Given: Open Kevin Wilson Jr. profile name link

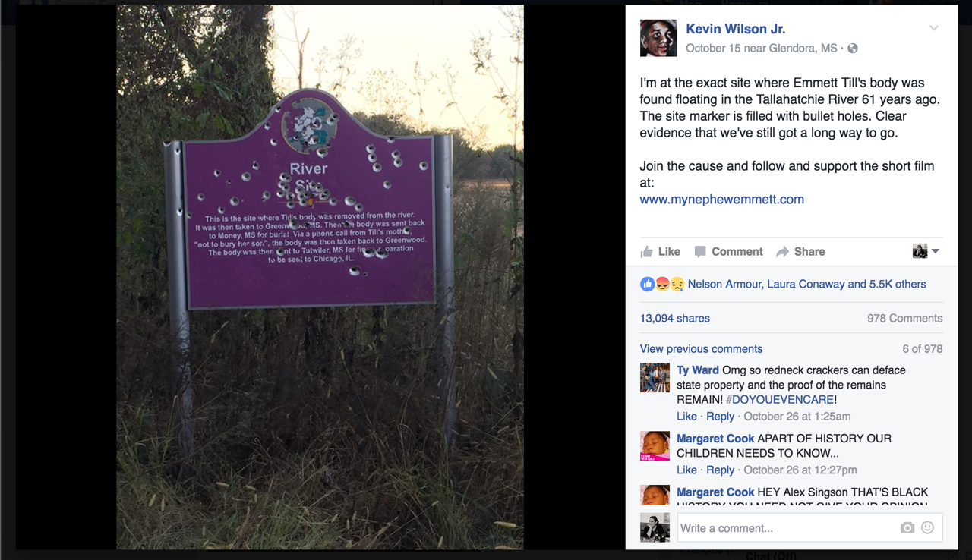Looking at the screenshot, I should [x=736, y=29].
